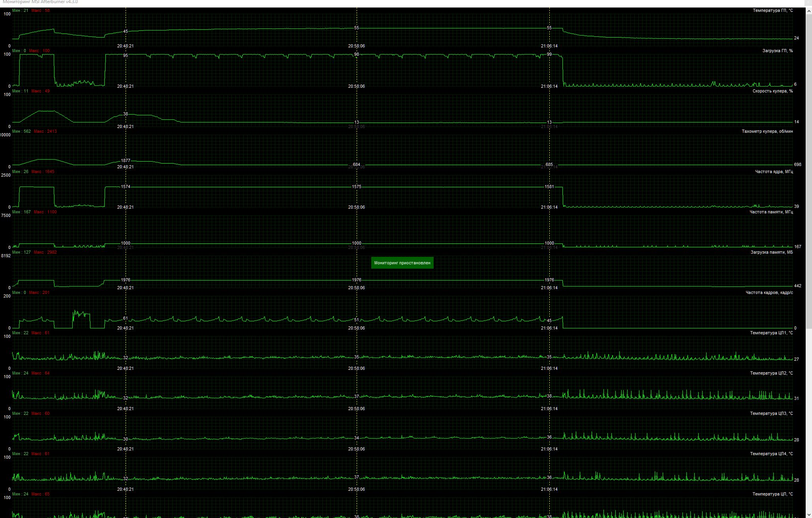
Task: Click the 'Частота кадров, кадр/с' graph label
Action: (x=769, y=293)
